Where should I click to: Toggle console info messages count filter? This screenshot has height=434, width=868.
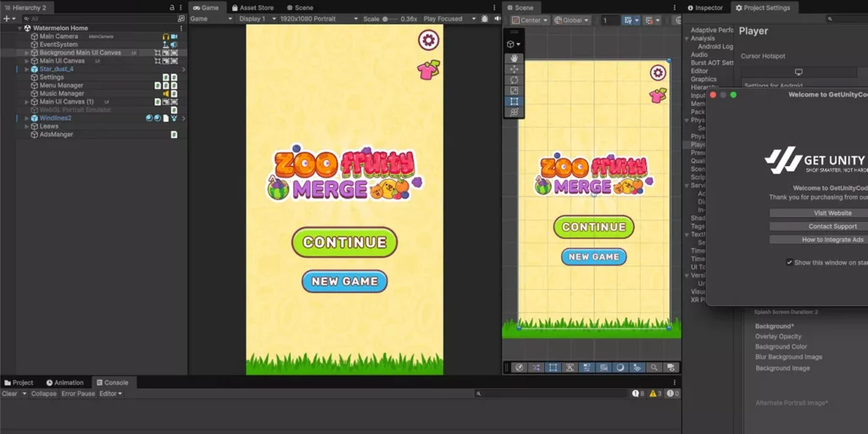click(638, 393)
